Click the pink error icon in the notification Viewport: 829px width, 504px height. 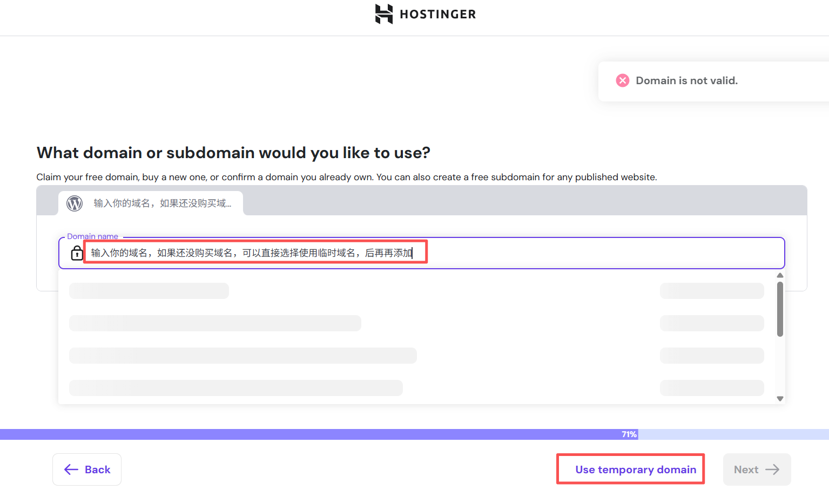tap(622, 80)
